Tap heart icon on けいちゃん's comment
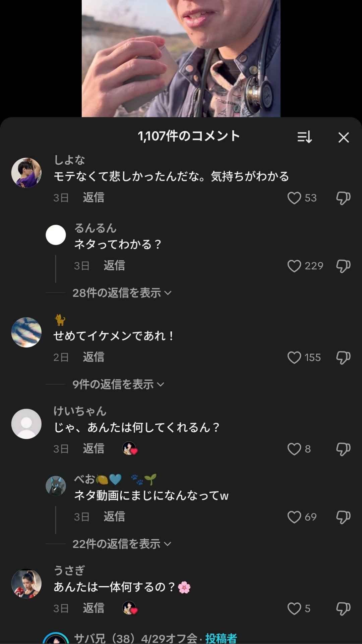This screenshot has width=362, height=644. coord(294,449)
